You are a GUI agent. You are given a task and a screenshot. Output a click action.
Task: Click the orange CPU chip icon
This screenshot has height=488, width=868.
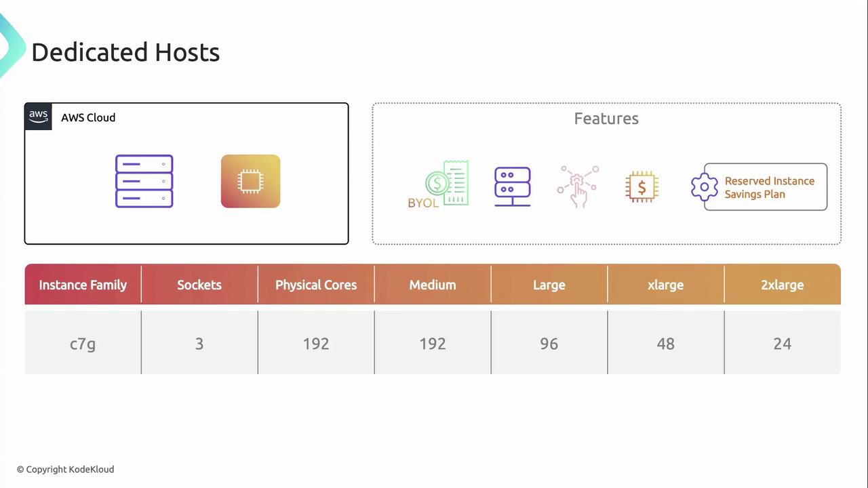[x=250, y=181]
